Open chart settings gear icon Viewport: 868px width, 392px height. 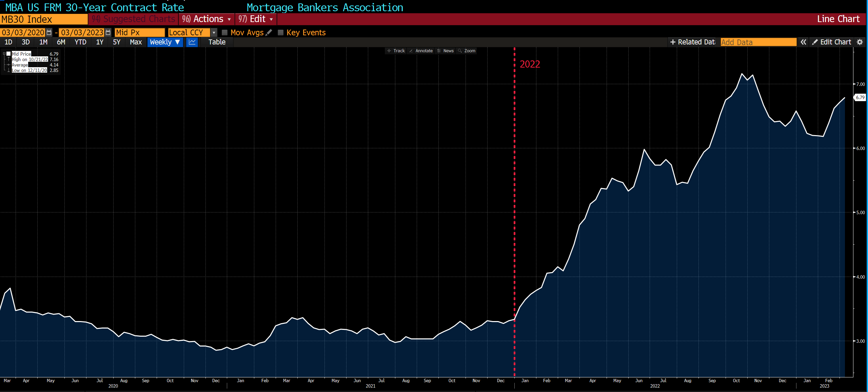click(860, 42)
